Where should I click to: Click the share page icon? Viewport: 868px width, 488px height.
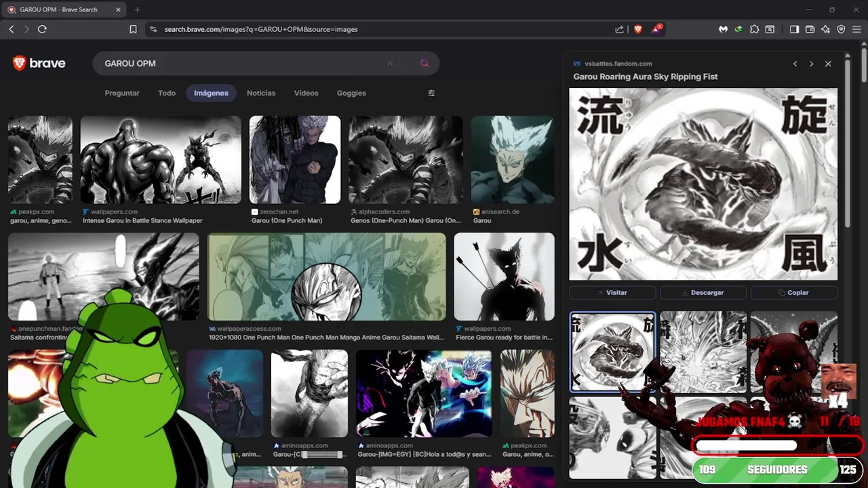point(619,29)
